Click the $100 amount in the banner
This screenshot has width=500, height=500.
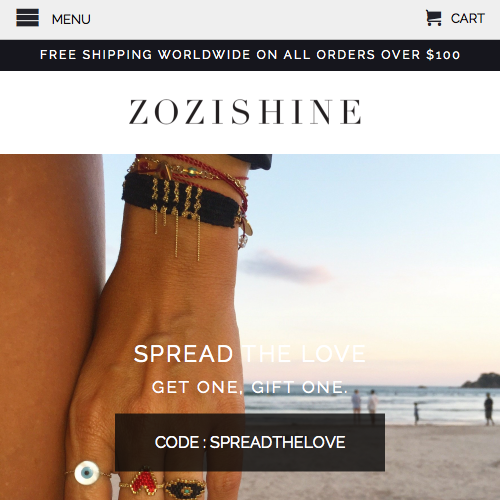pos(443,55)
